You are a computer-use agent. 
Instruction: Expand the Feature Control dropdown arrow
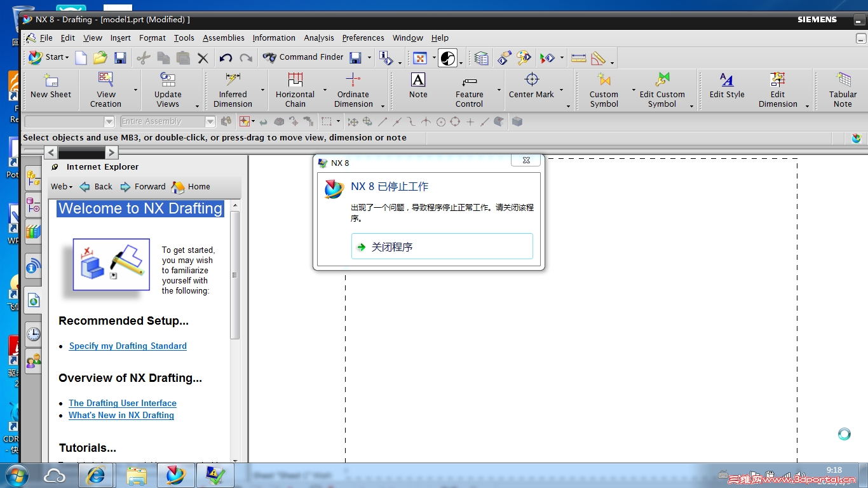pyautogui.click(x=499, y=90)
